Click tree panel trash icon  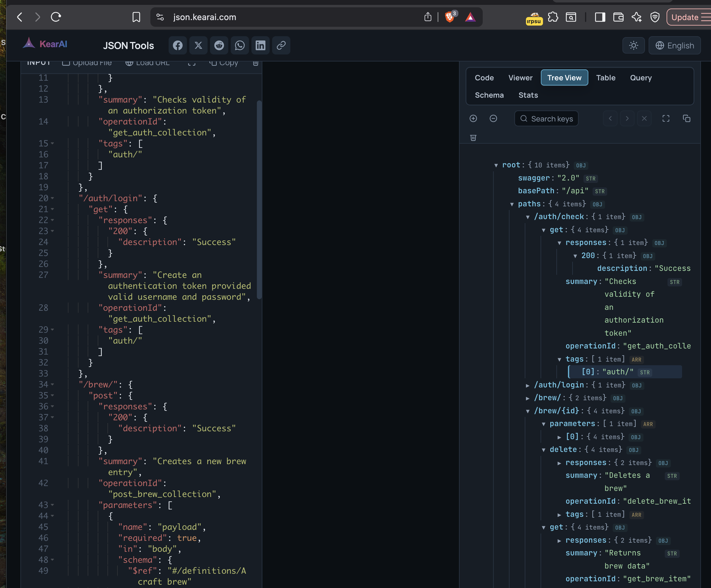pos(473,138)
